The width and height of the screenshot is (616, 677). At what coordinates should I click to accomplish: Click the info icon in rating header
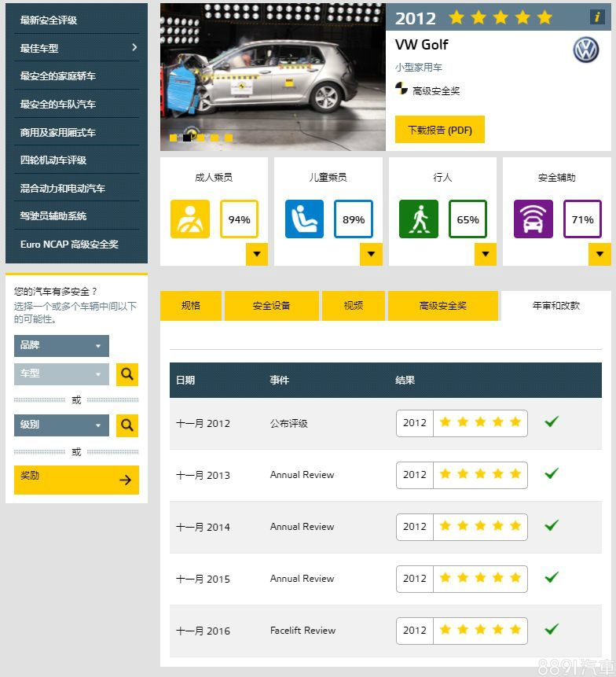[597, 17]
